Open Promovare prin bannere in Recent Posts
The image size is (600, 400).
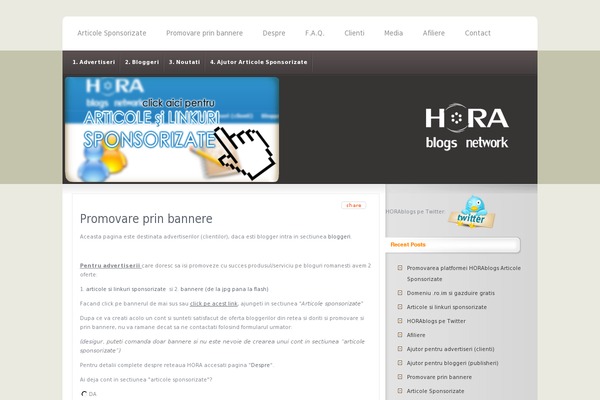(439, 377)
